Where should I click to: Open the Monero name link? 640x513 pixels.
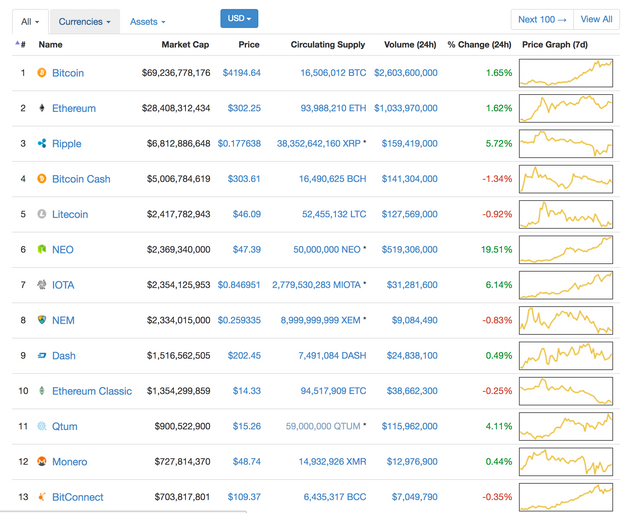(70, 462)
